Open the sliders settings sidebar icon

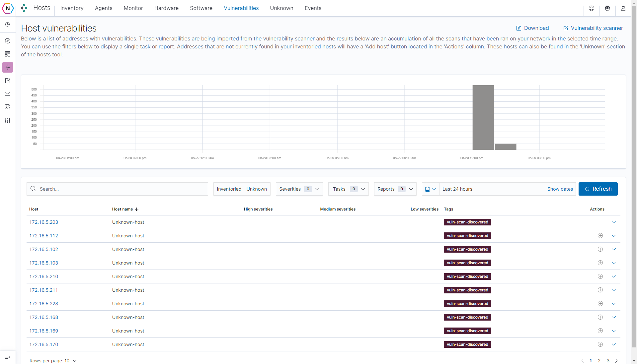coord(8,120)
